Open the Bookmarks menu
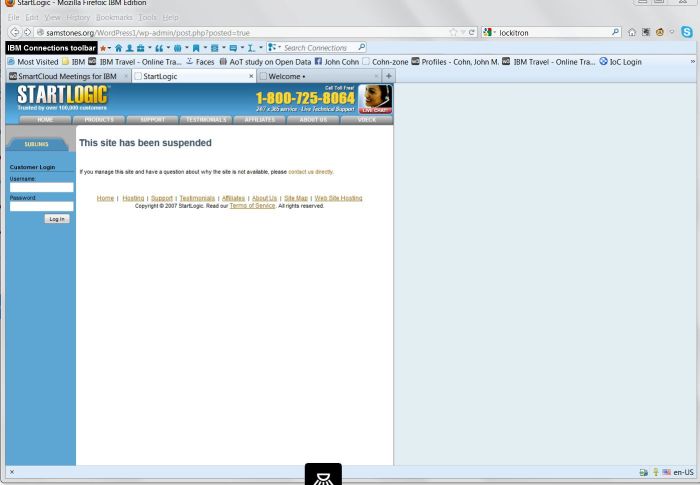Image resolution: width=700 pixels, height=485 pixels. [113, 18]
